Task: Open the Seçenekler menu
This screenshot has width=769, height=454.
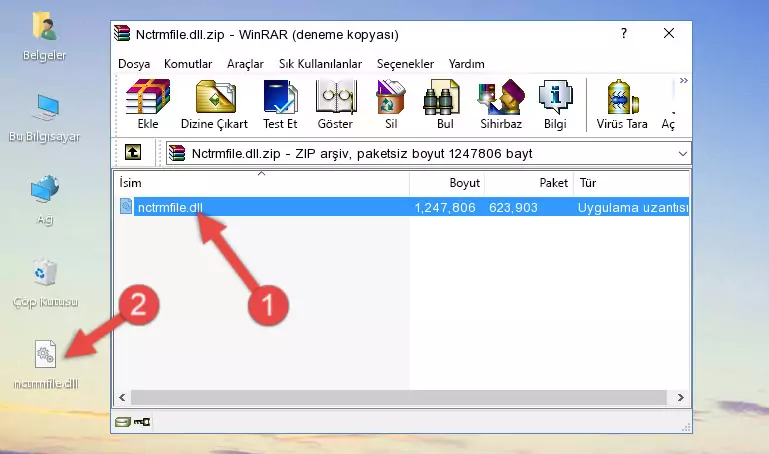Action: (x=405, y=64)
